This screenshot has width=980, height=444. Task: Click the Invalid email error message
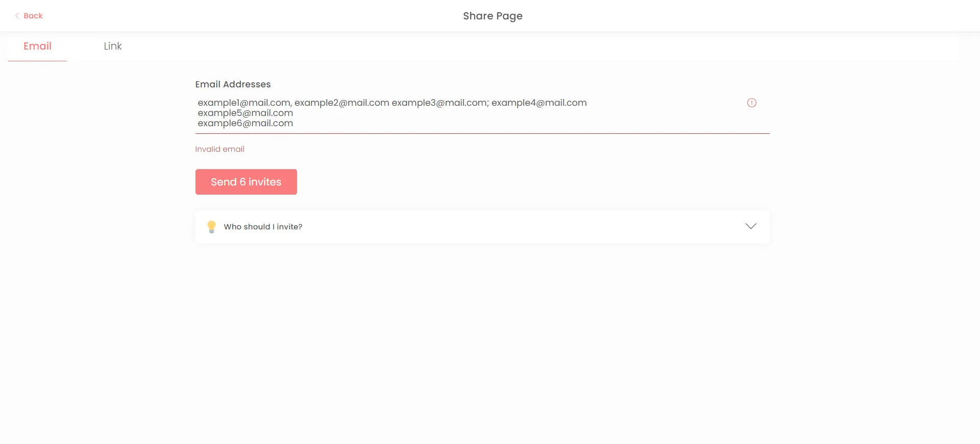219,149
